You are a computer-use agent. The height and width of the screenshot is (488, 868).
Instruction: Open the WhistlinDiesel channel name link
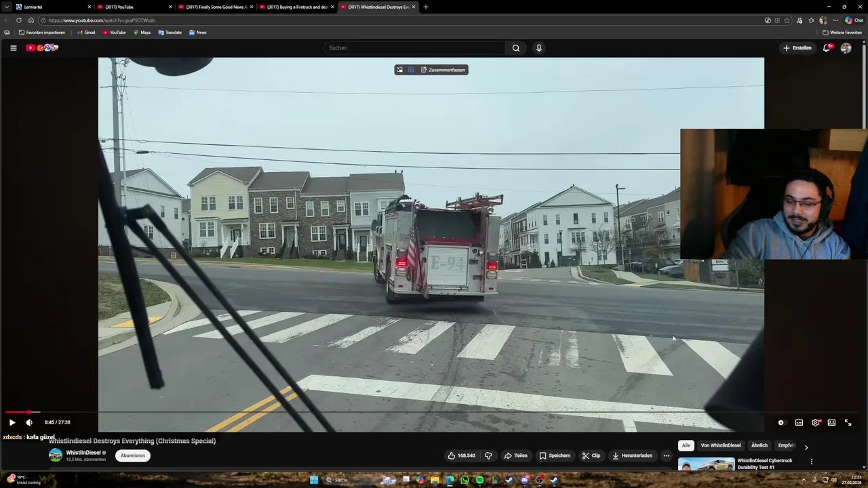[x=83, y=453]
